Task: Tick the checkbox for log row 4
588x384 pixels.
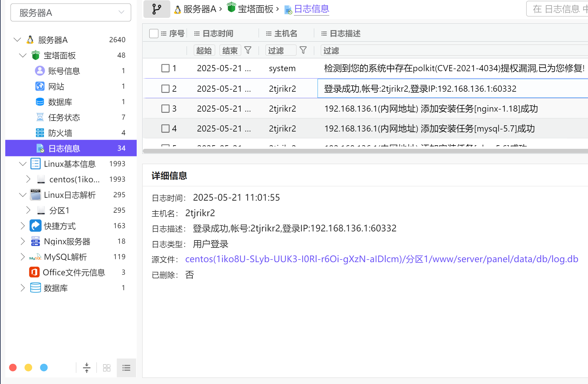Action: coord(165,128)
